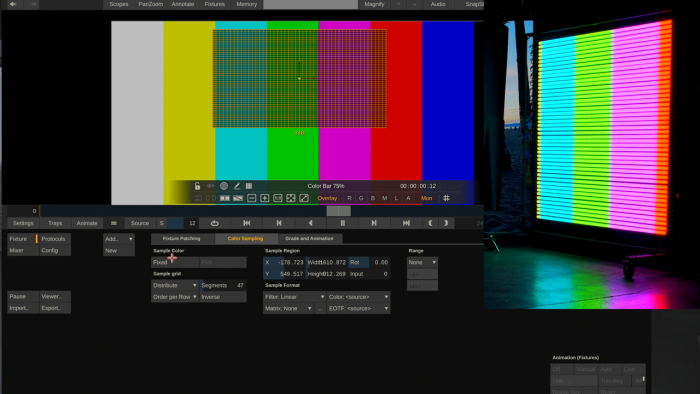Image resolution: width=700 pixels, height=394 pixels.
Task: Toggle the lock icon in the viewer overlay bar
Action: point(197,186)
